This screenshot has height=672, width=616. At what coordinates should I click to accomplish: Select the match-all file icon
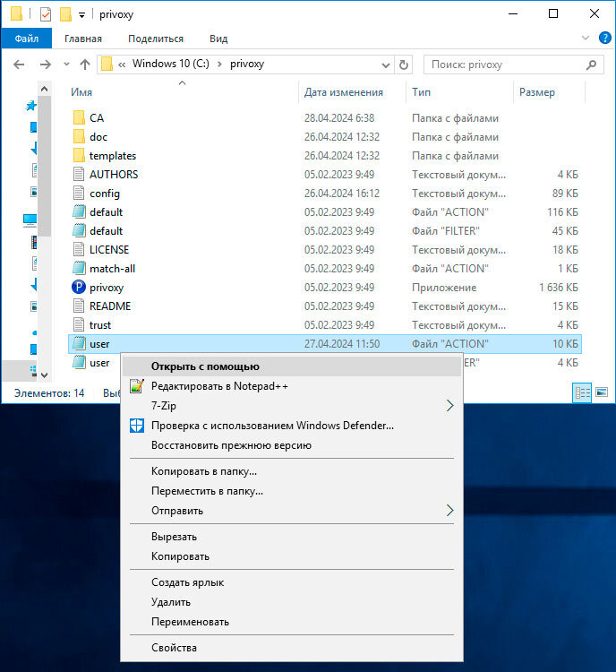tap(79, 269)
